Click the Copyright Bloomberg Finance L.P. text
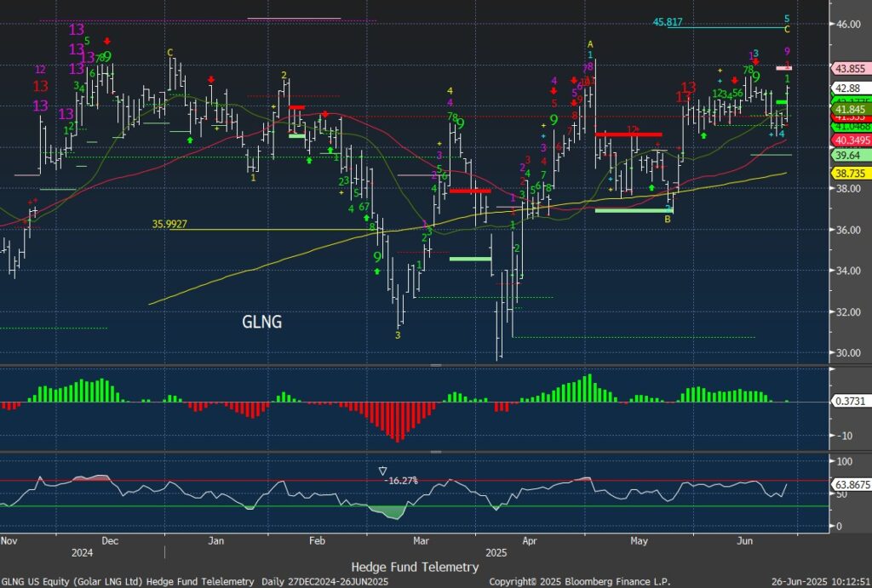The image size is (872, 588). pos(579,581)
